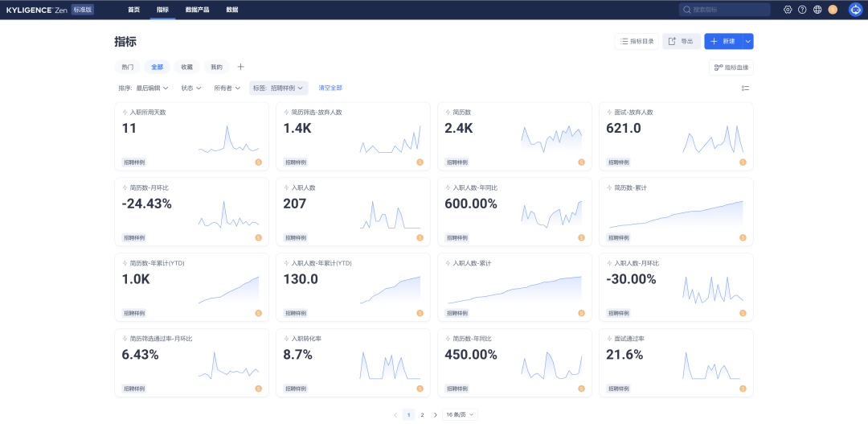Select the 热门 filter tab
This screenshot has width=868, height=424.
pos(127,67)
